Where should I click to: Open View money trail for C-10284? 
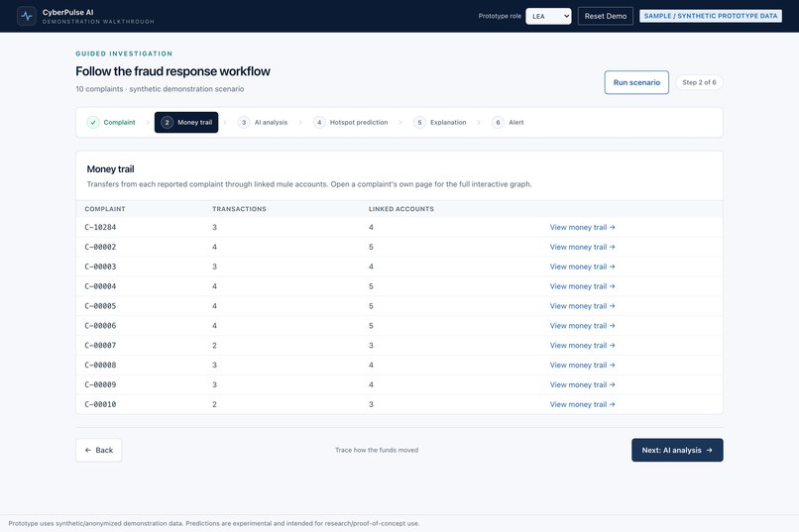point(583,227)
